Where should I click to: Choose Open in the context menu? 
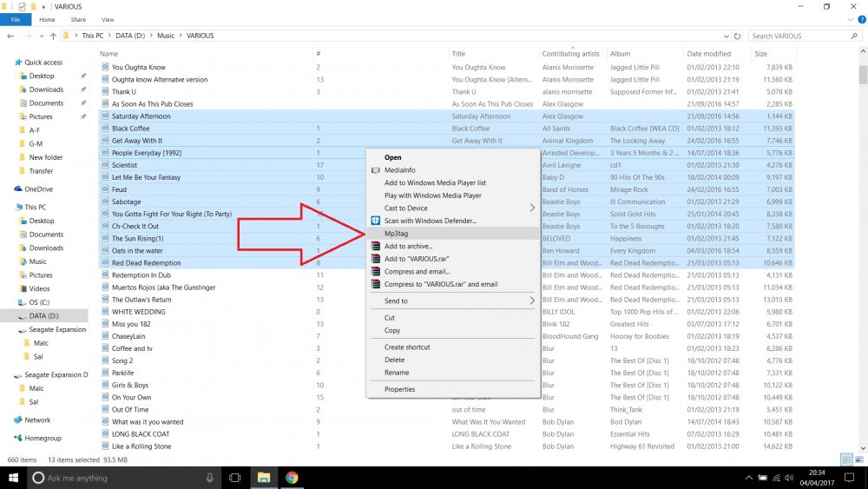click(452, 157)
